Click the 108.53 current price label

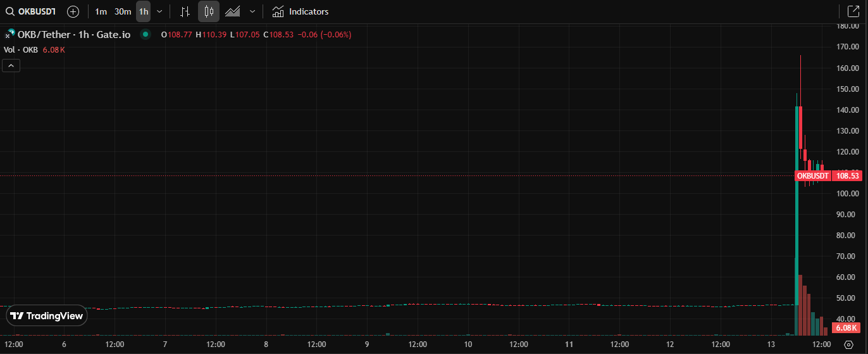(847, 175)
